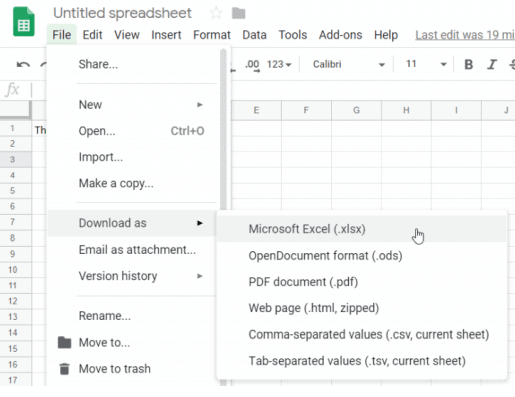Open the font size 11 dropdown
Image resolution: width=515 pixels, height=397 pixels.
[426, 64]
